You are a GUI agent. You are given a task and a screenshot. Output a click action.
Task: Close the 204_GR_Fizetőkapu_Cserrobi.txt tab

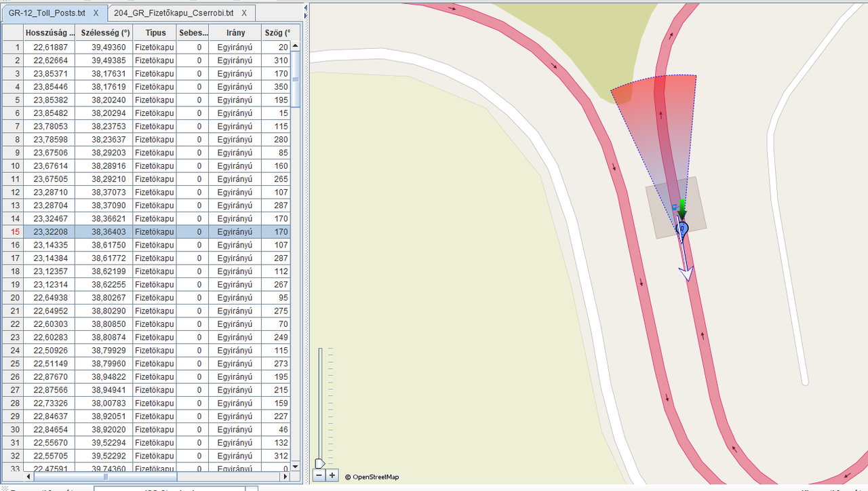[x=244, y=13]
